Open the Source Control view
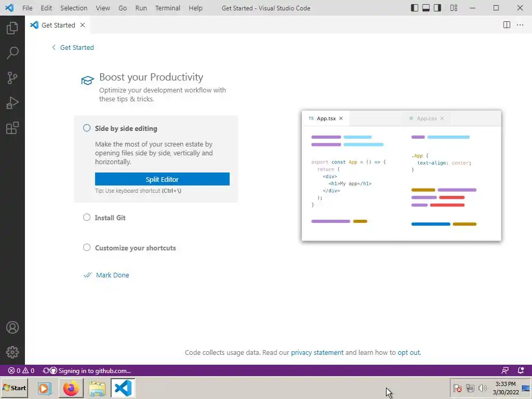Screen dimensions: 532x399 12,78
